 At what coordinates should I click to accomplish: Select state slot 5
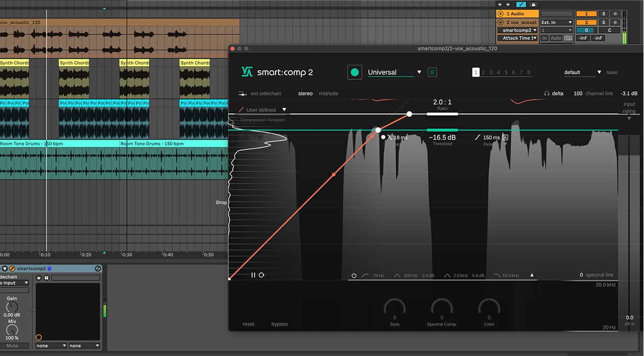(506, 72)
